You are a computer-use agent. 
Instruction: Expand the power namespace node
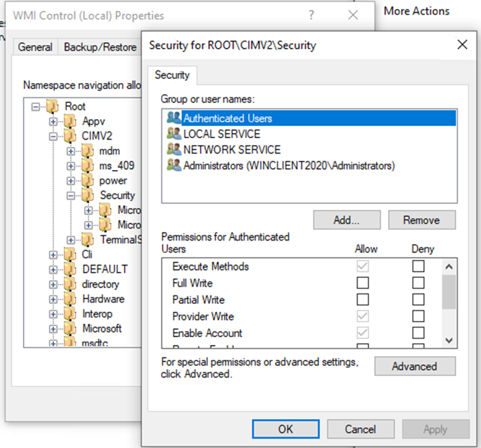coord(71,181)
